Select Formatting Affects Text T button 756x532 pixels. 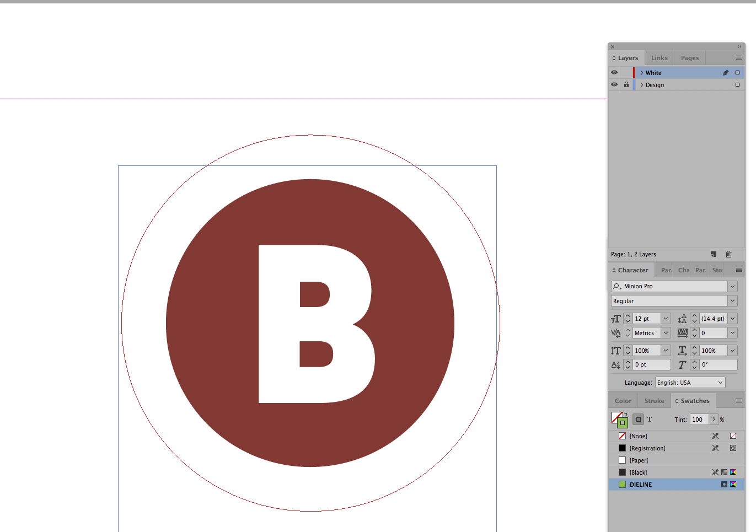(650, 420)
